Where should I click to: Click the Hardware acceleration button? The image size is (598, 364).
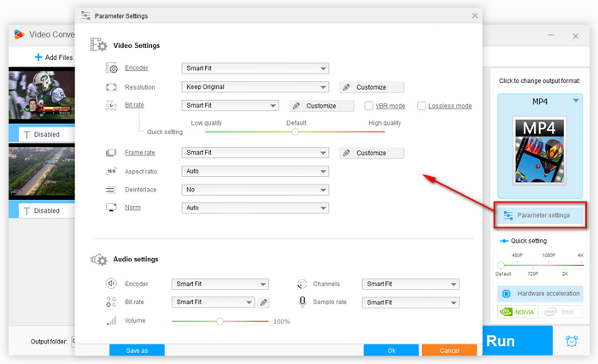point(540,293)
